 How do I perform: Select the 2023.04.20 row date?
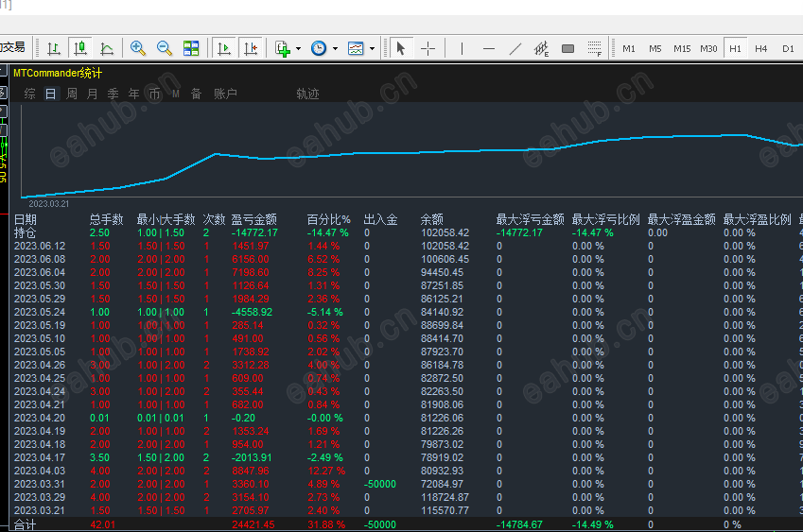(40, 418)
